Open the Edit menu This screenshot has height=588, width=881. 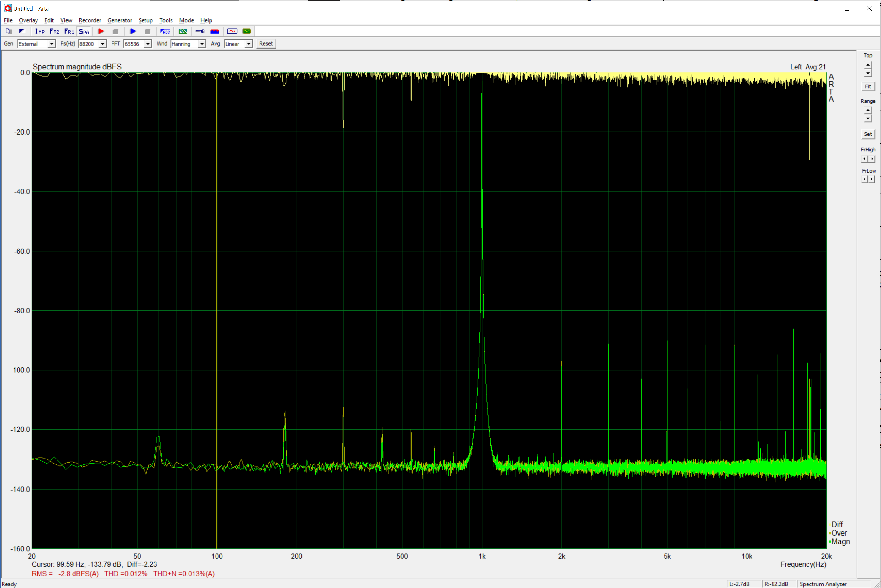click(49, 20)
